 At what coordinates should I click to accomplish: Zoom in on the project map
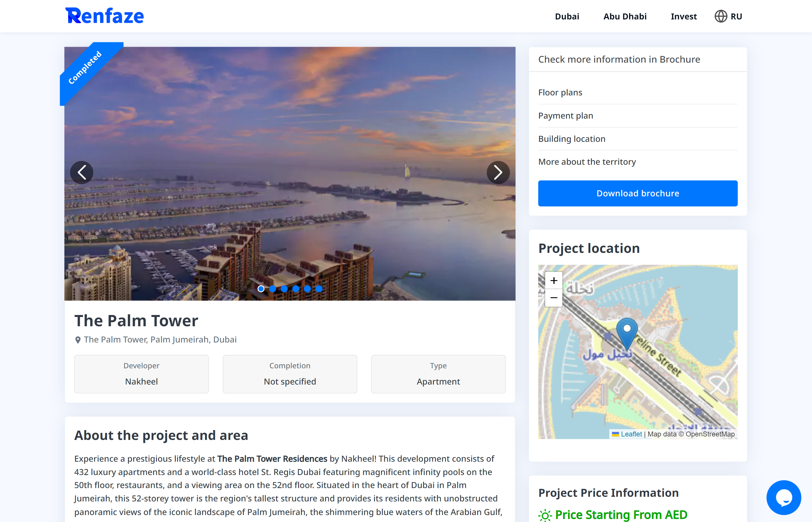554,281
